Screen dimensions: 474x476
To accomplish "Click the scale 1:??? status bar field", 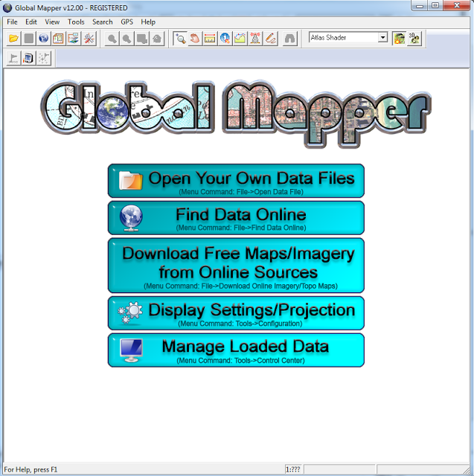I will [x=293, y=469].
